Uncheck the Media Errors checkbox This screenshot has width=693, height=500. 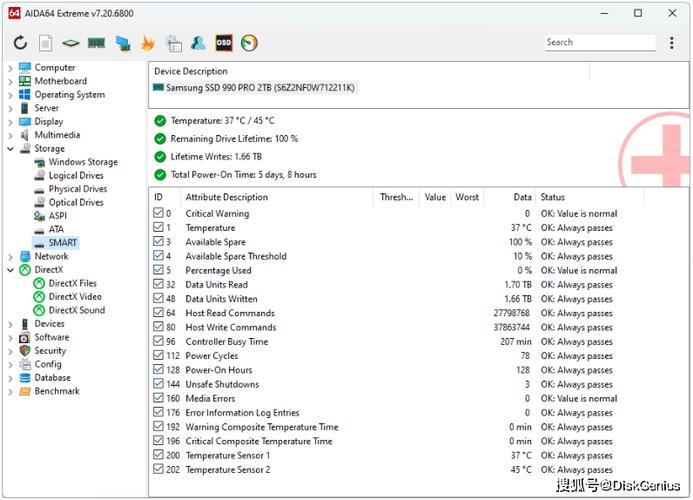tap(158, 398)
